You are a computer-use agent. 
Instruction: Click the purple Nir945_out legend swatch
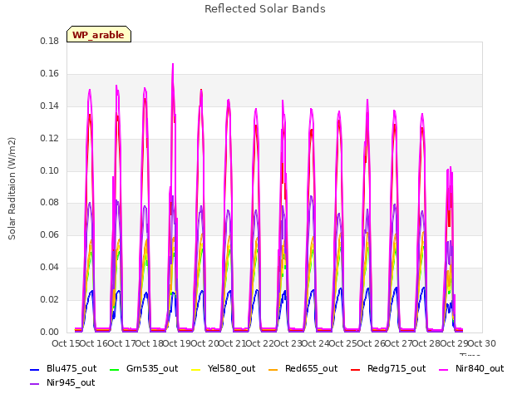tap(35, 384)
